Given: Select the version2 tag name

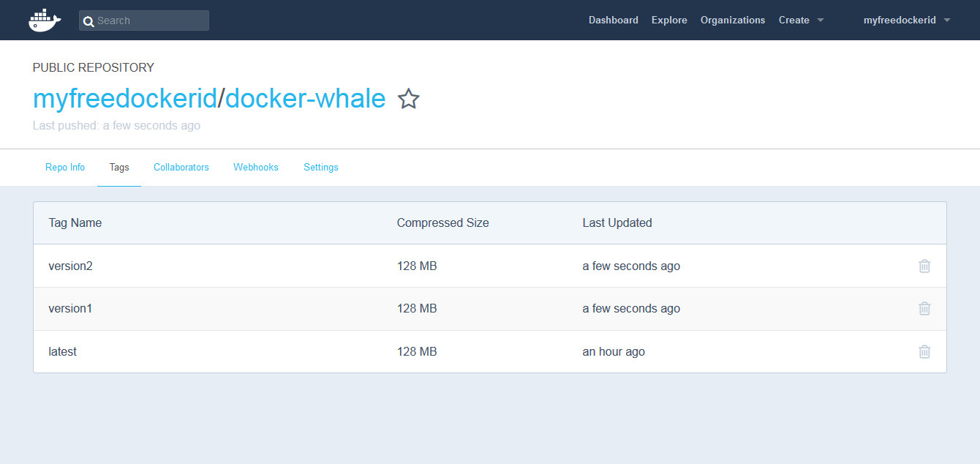Looking at the screenshot, I should pyautogui.click(x=71, y=266).
